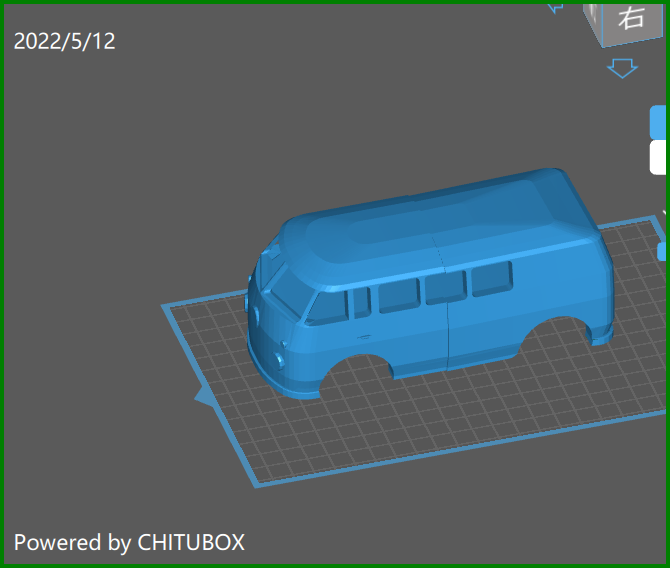Screen dimensions: 670x568
Task: Click the blue button at right edge
Action: (658, 122)
